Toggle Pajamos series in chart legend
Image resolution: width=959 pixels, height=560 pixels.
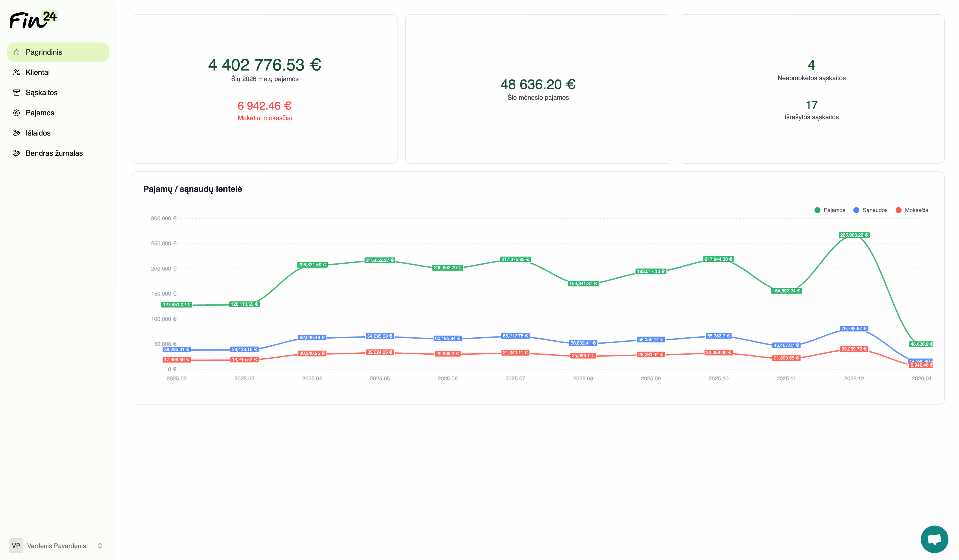(834, 210)
